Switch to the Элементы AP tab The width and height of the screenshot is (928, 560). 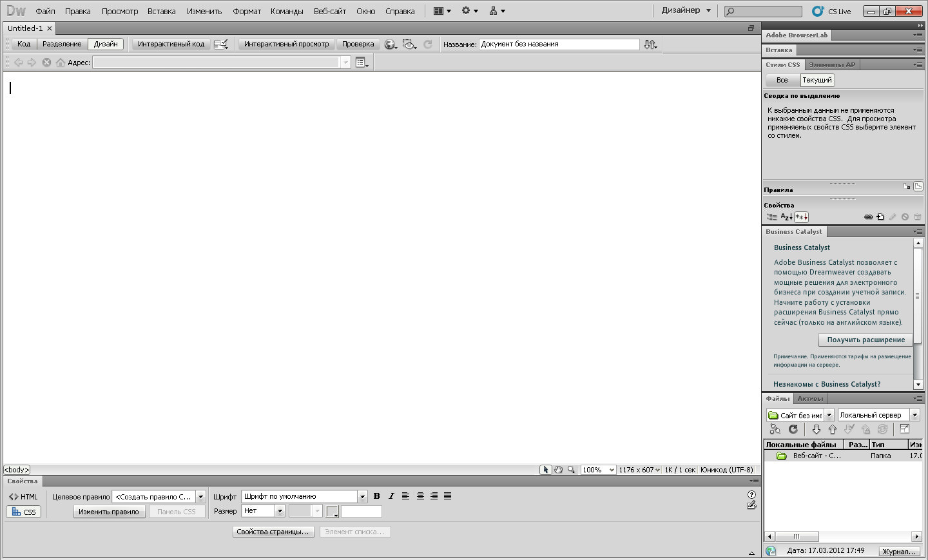click(x=832, y=64)
